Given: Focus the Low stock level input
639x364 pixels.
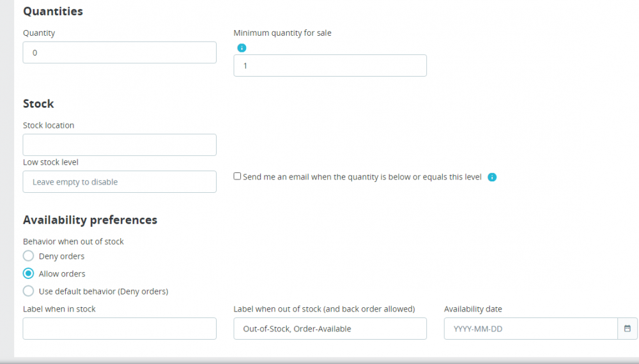Looking at the screenshot, I should click(119, 181).
